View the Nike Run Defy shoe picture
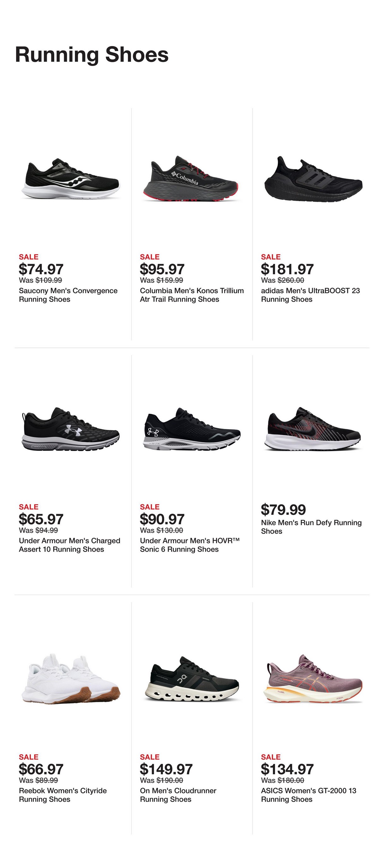 [x=313, y=429]
